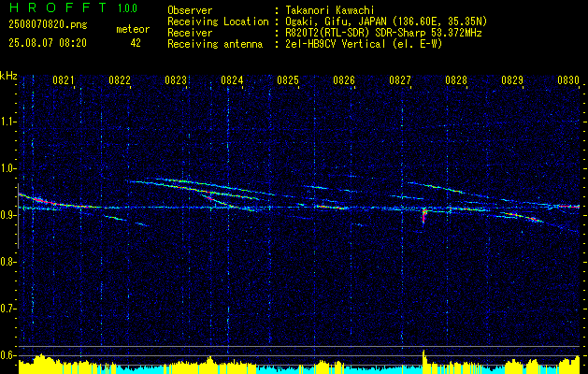Select the version number 1.0.0
Viewport: 588px width, 374px height.
127,8
